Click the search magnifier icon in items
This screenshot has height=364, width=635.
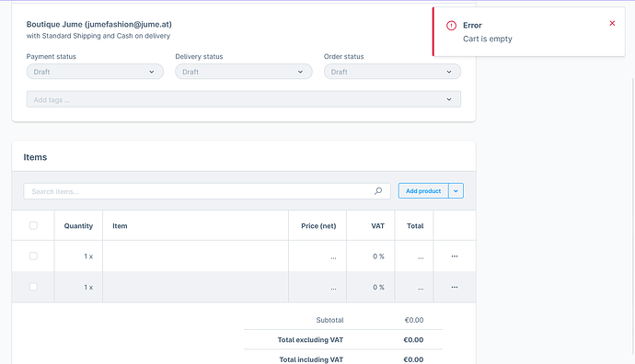(378, 191)
